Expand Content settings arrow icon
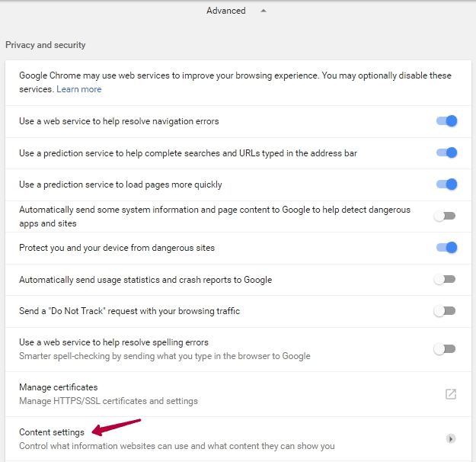 pos(451,438)
